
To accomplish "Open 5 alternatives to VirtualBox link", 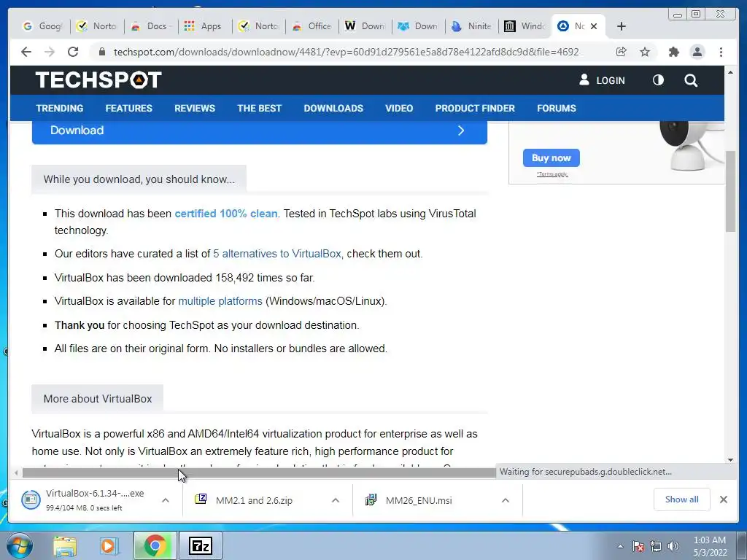I will coord(277,253).
